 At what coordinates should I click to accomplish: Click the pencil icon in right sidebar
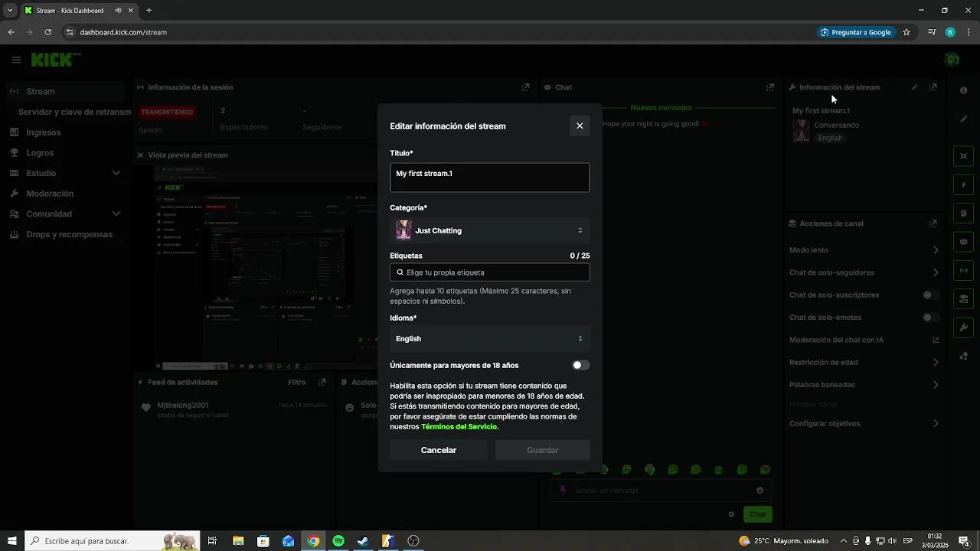(x=963, y=119)
